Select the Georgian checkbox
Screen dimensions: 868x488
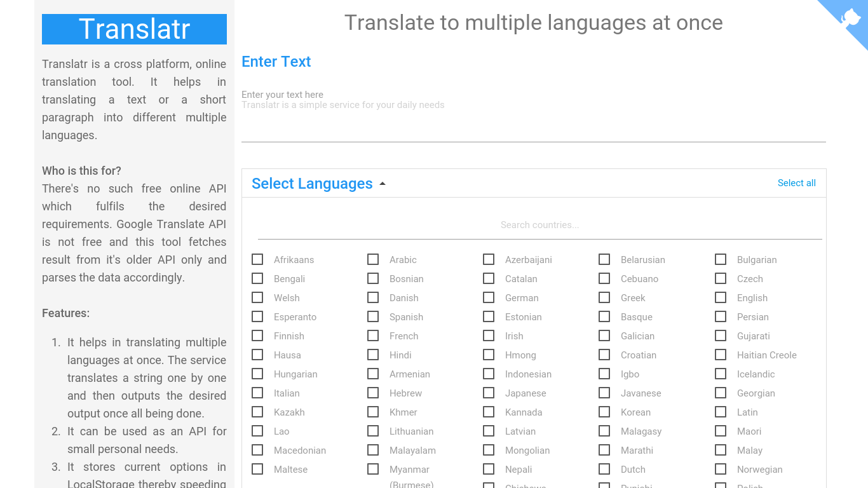coord(721,393)
